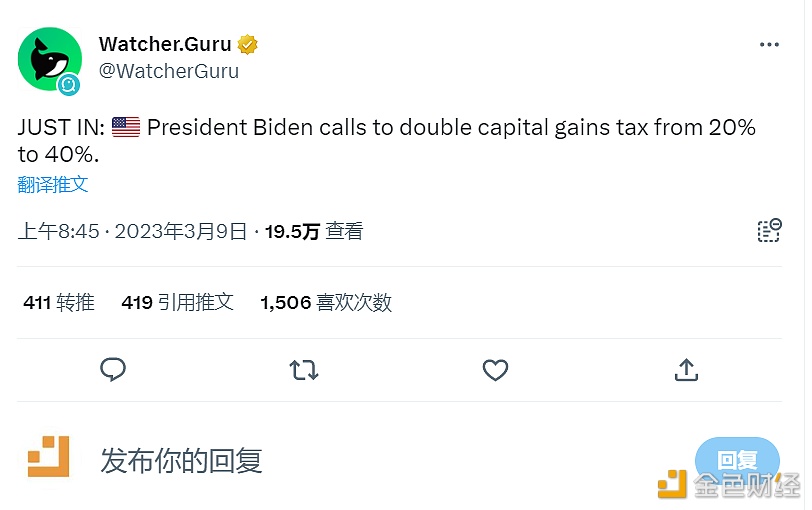Click the automated account badge on avatar
Screen dimensions: 812x510
pos(69,86)
